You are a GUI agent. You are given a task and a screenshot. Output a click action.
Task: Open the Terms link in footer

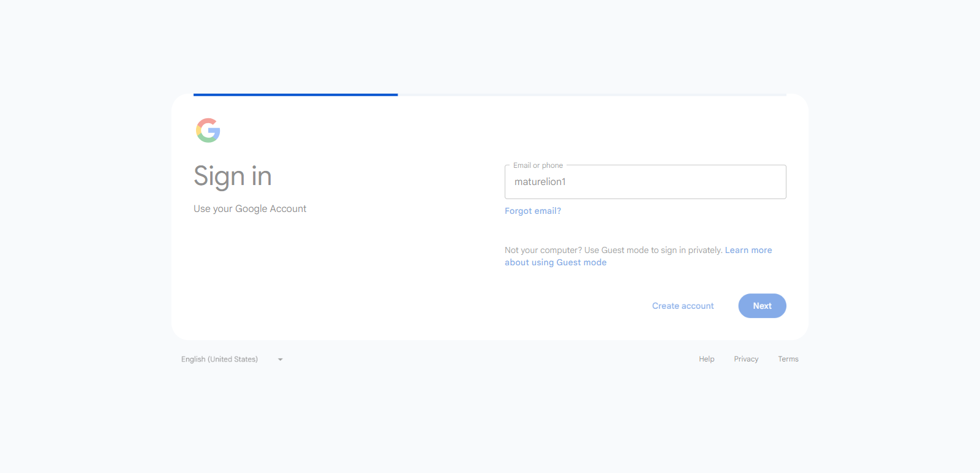(x=788, y=359)
